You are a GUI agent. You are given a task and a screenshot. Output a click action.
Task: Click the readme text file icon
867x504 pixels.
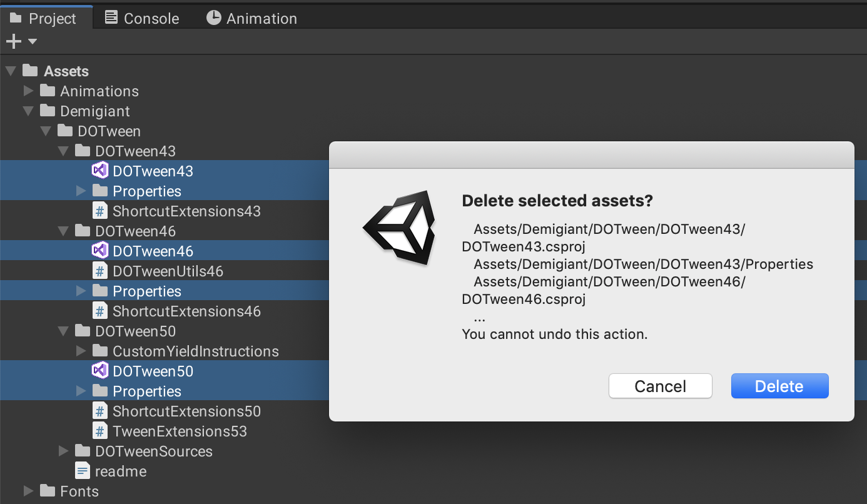pos(82,471)
